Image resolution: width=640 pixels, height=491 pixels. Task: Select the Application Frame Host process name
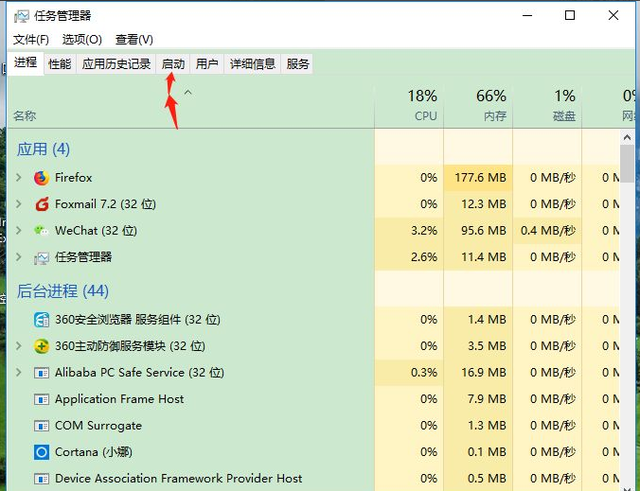coord(119,399)
